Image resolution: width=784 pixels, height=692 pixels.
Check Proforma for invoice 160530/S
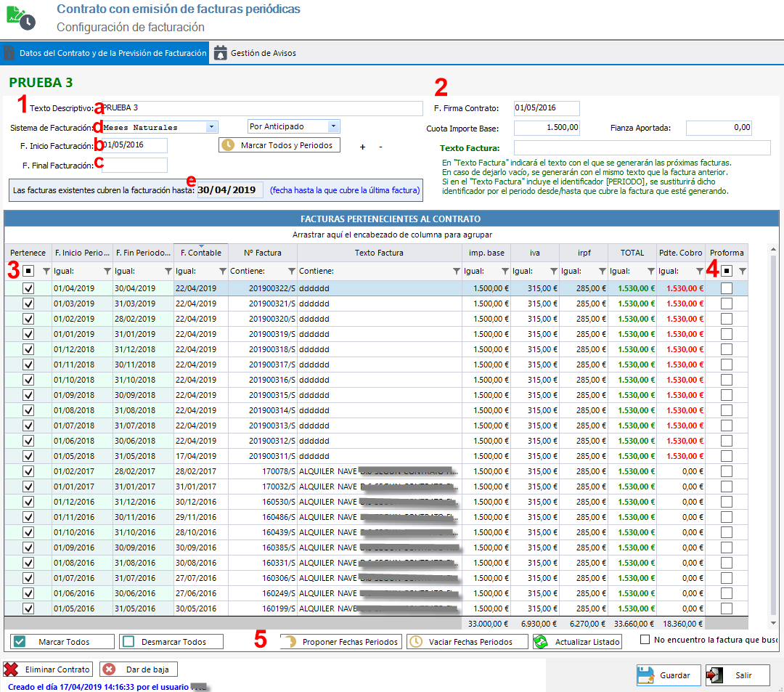(727, 502)
